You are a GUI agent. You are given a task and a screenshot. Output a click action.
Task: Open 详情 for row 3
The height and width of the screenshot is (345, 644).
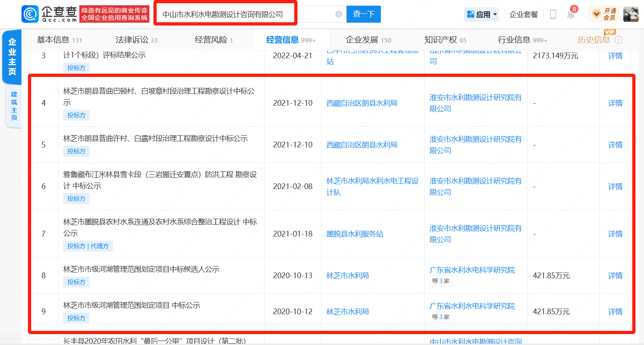(x=615, y=55)
